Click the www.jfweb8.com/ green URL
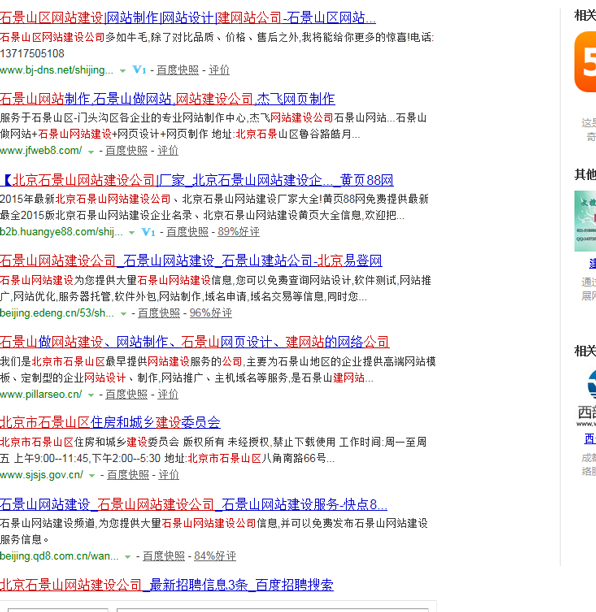 pos(41,151)
